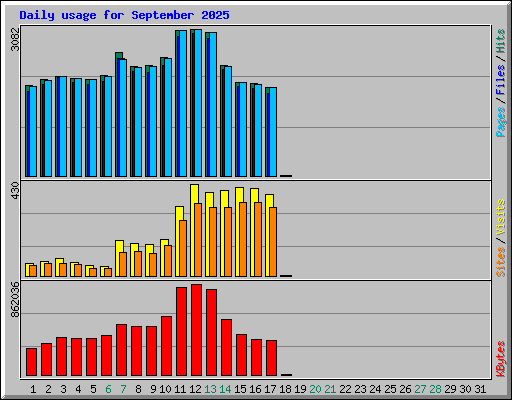This screenshot has width=512, height=400.
Task: Select day 9 on the x-axis
Action: point(153,389)
